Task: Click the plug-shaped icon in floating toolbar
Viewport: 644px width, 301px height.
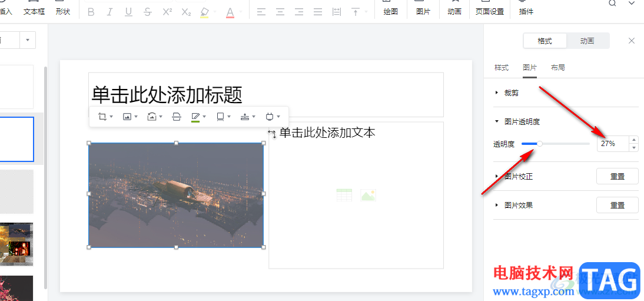Action: pyautogui.click(x=270, y=117)
